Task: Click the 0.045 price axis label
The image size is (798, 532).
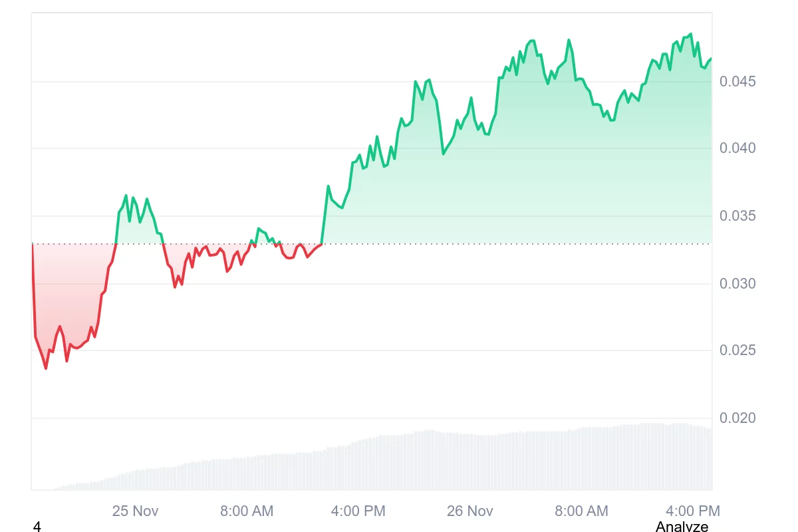Action: (x=737, y=82)
